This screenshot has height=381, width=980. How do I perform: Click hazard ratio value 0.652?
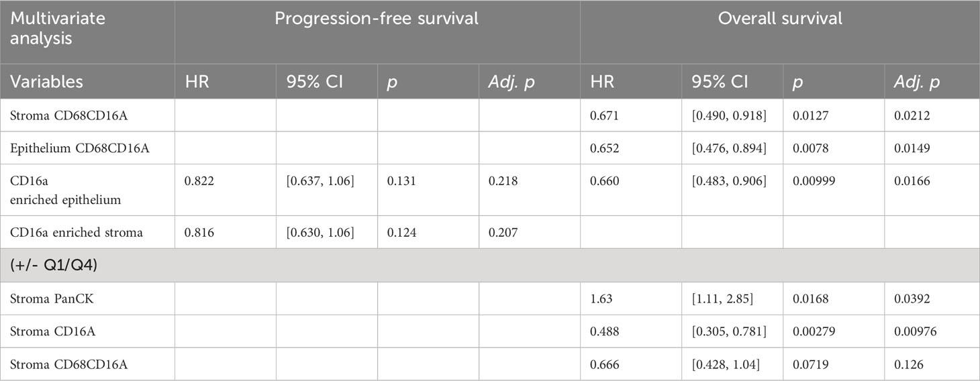pos(603,149)
